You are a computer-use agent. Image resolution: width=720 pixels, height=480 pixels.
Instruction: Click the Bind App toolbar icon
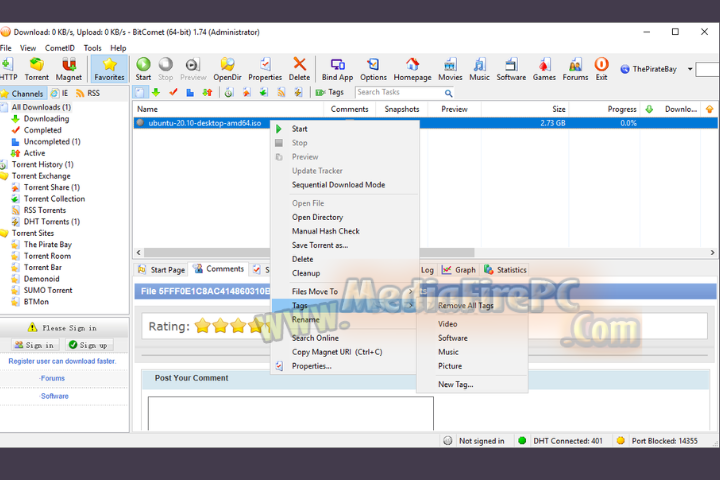click(x=338, y=69)
